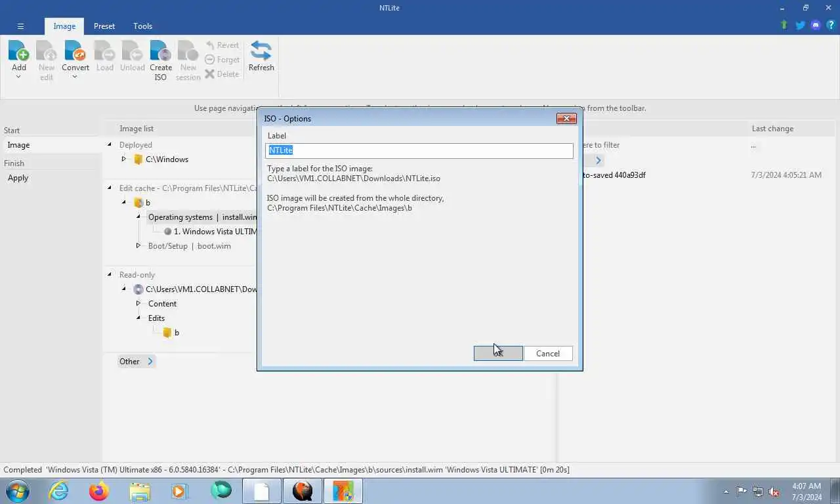This screenshot has width=840, height=504.
Task: Collapse the Edit cache group
Action: (x=110, y=188)
